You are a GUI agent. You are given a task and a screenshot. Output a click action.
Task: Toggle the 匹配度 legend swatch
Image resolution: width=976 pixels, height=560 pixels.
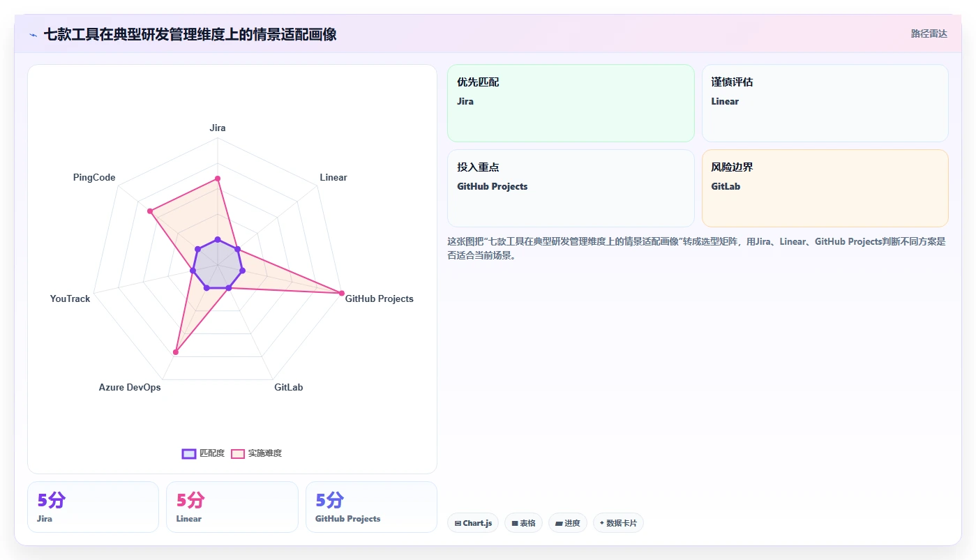[x=189, y=453]
